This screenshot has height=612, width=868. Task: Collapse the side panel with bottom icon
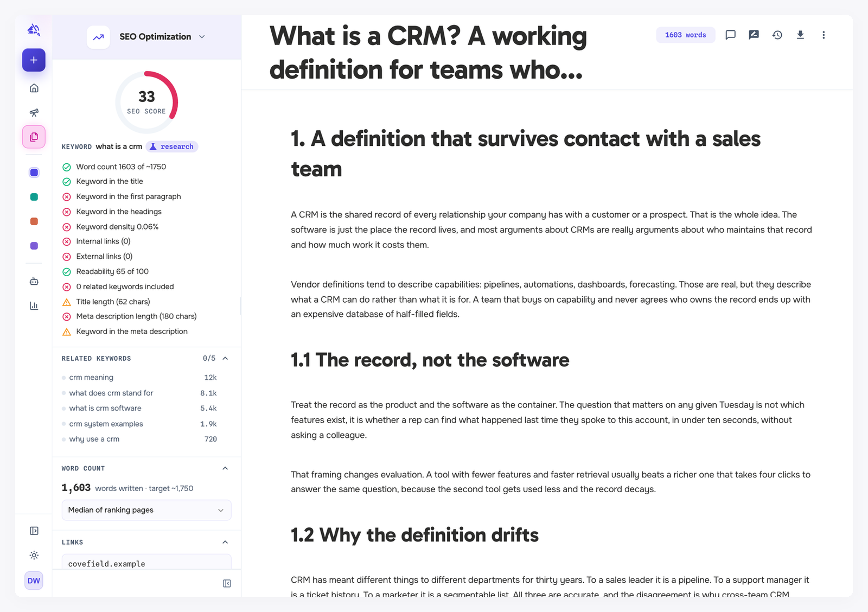click(227, 583)
